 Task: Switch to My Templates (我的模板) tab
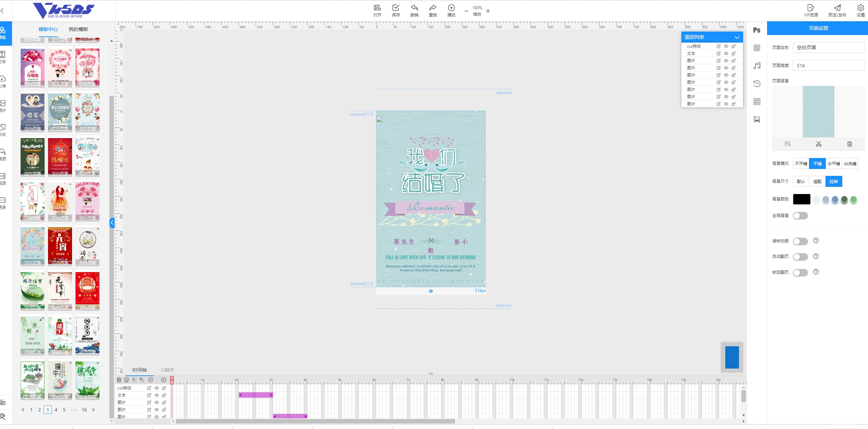pos(78,29)
